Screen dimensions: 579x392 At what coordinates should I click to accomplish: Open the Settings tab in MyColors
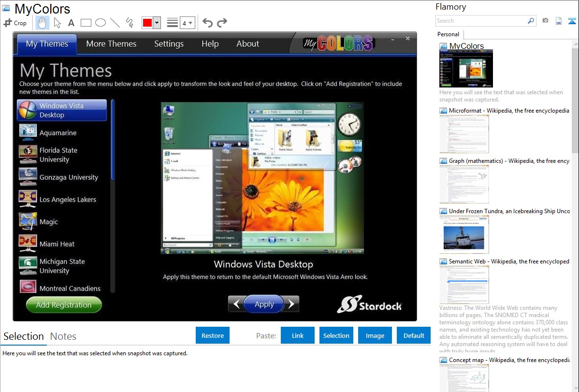[169, 44]
